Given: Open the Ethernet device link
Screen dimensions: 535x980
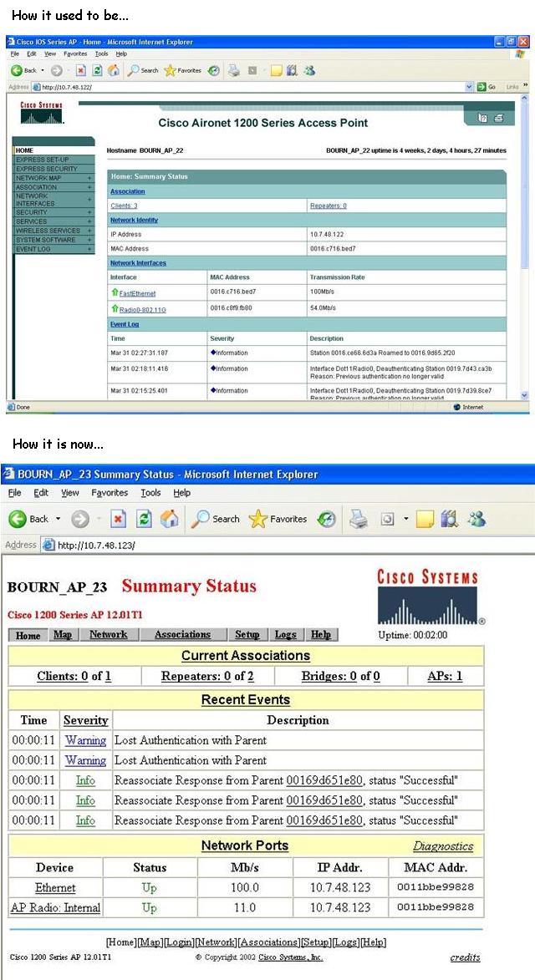Looking at the screenshot, I should 55,887.
